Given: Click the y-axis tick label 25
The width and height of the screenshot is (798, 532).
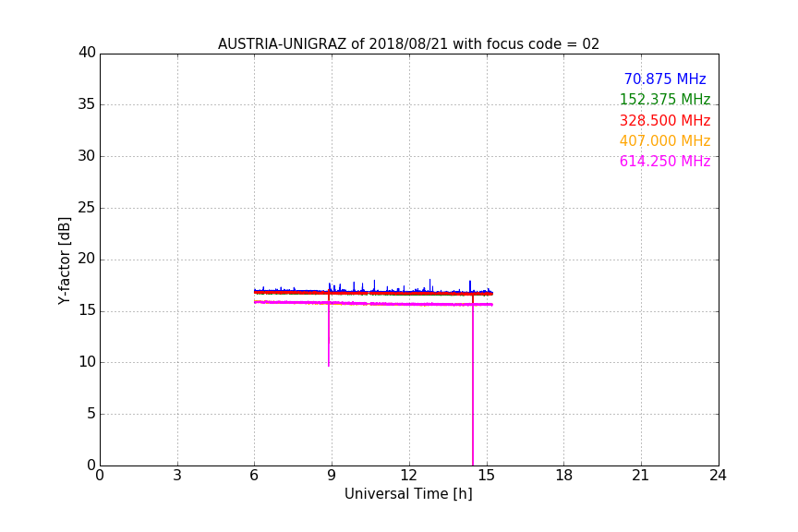Looking at the screenshot, I should 87,207.
